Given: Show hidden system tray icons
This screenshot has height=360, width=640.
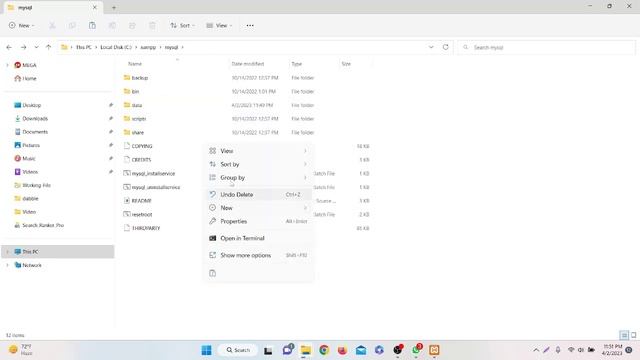Looking at the screenshot, I should [x=536, y=350].
